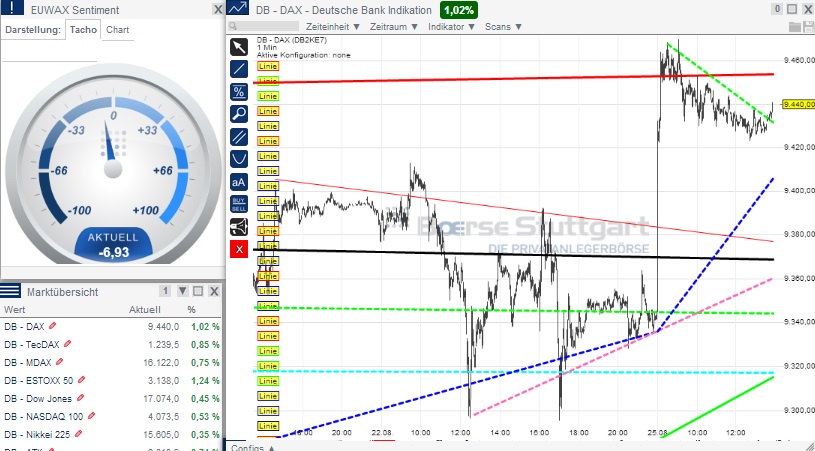Click the exclamation icon in EUWAX Sentiment header
The height and width of the screenshot is (451, 815).
tap(12, 8)
